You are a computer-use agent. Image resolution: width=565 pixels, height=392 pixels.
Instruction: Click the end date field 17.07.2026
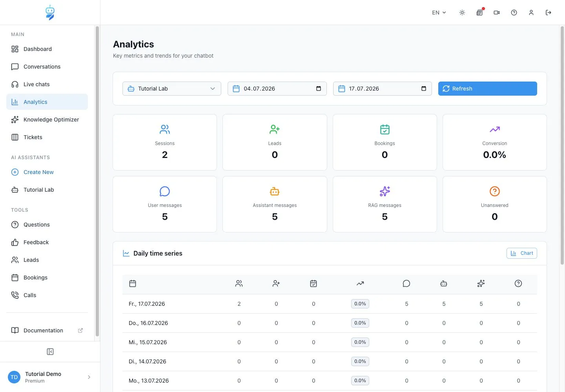(383, 89)
